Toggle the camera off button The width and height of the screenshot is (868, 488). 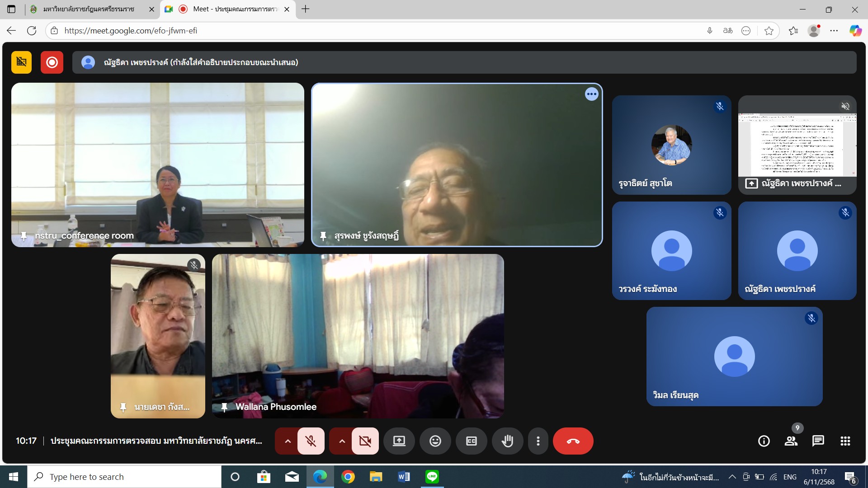365,441
